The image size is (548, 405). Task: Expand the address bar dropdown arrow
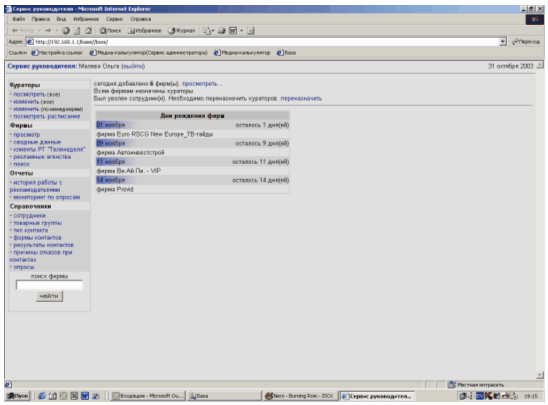503,42
